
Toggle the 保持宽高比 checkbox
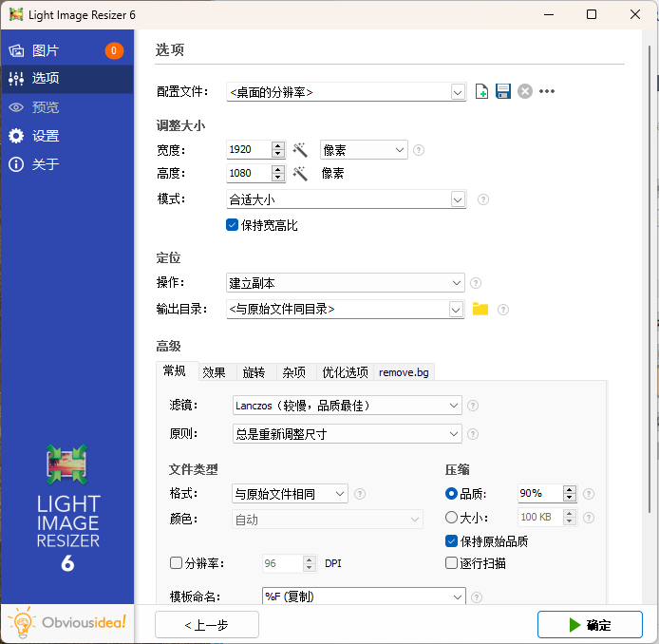232,225
